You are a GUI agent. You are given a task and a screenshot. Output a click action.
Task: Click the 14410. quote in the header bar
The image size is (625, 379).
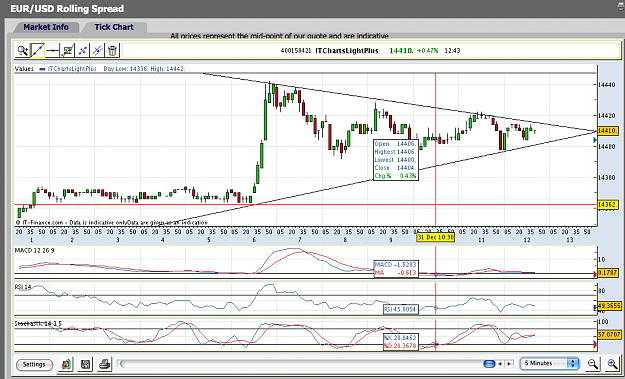pyautogui.click(x=401, y=51)
